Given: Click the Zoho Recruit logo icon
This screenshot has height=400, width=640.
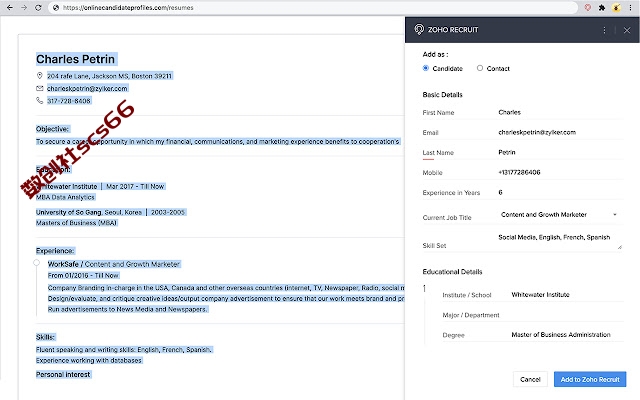Looking at the screenshot, I should (419, 29).
